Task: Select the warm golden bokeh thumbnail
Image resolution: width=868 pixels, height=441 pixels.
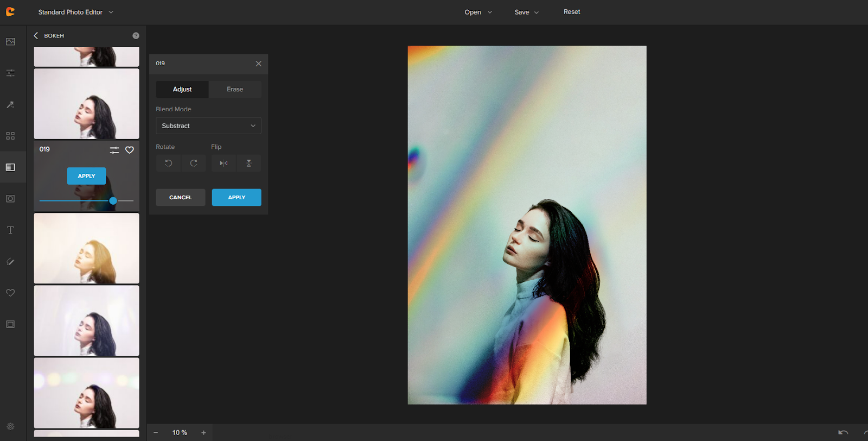Action: point(87,248)
